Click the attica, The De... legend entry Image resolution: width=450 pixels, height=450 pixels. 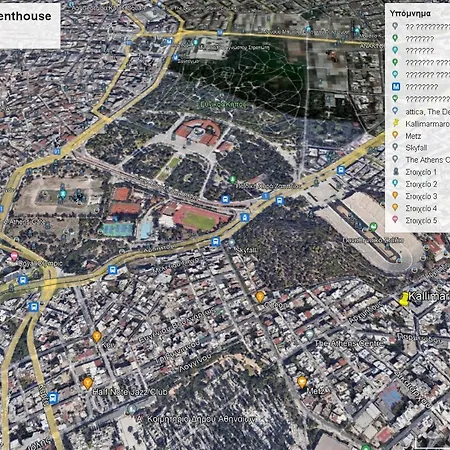(427, 112)
